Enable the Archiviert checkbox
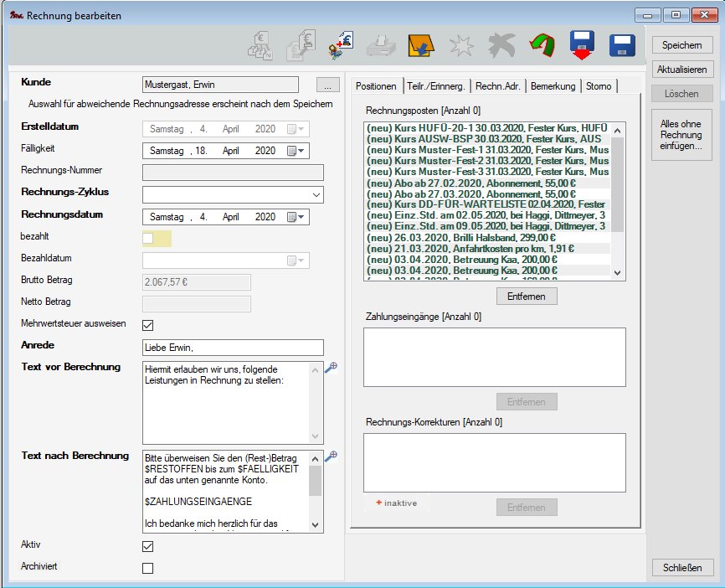725x588 pixels. (148, 568)
